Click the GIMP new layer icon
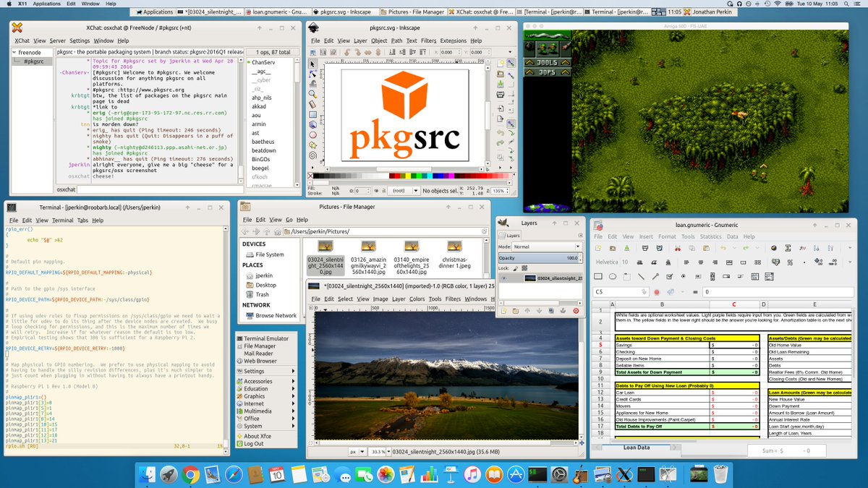 (505, 310)
